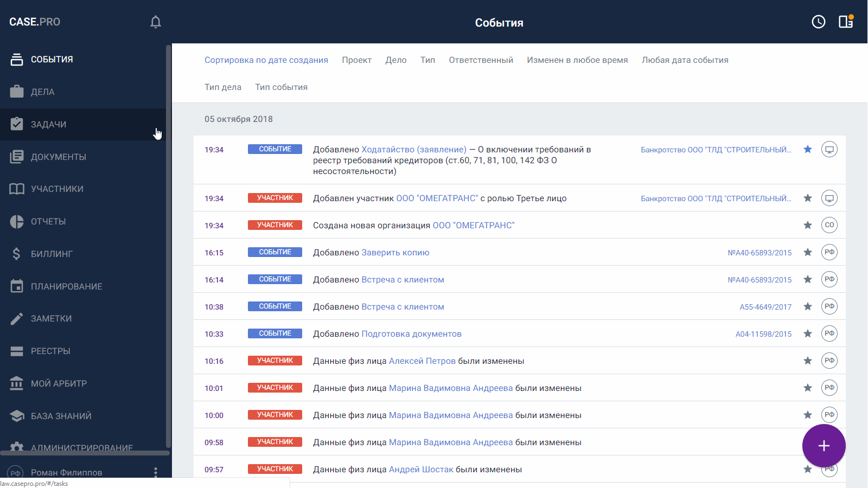Open Андрей Шостак profile link

[421, 470]
